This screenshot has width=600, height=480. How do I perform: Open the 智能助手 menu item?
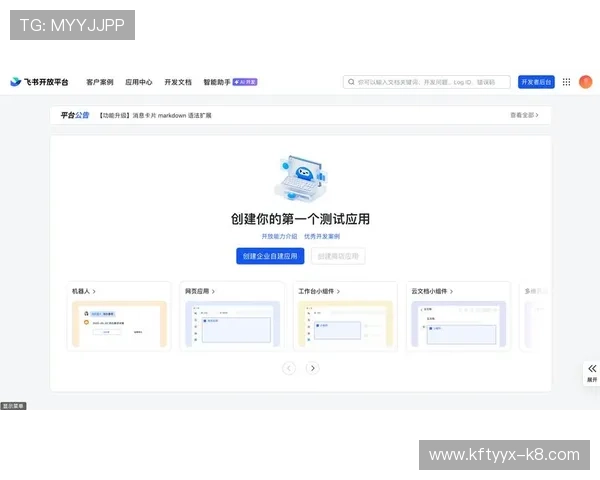[217, 82]
